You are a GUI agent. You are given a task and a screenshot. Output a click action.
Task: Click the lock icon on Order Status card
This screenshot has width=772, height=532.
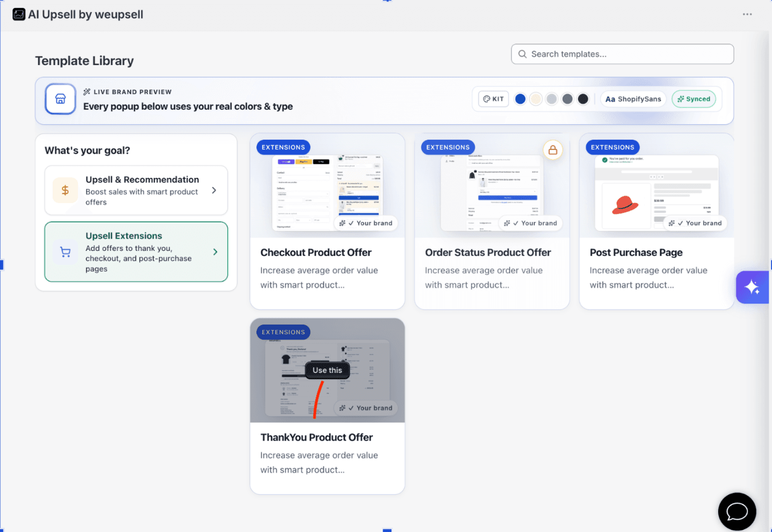pyautogui.click(x=553, y=150)
